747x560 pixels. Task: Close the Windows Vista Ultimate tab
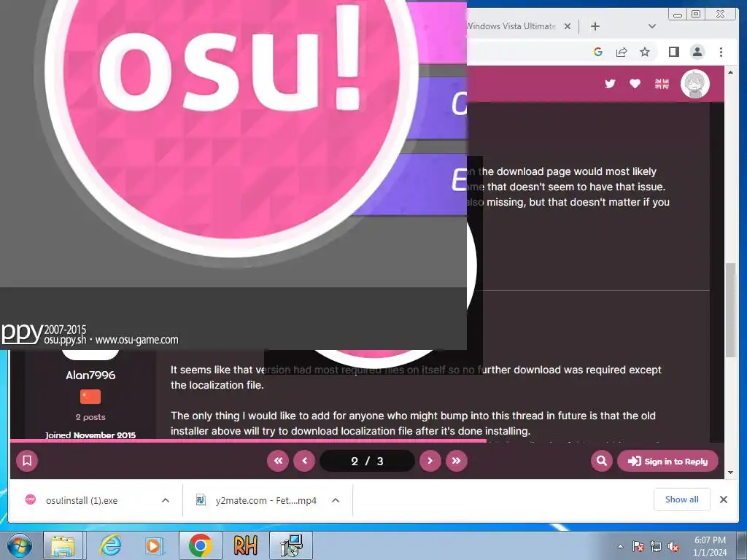coord(568,26)
